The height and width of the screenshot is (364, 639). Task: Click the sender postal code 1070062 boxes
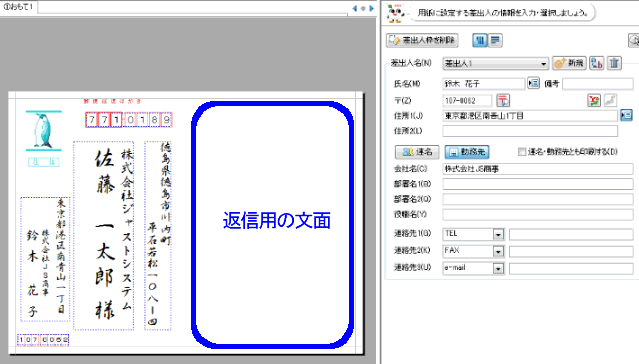pyautogui.click(x=43, y=340)
